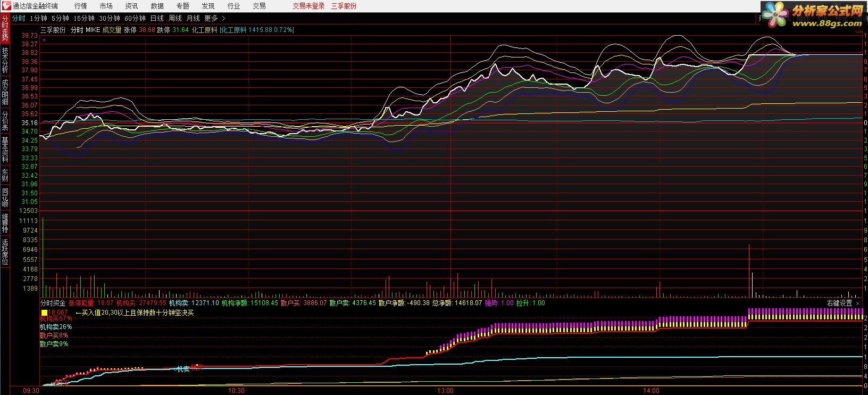Viewport: 868px width, 395px height.
Task: Click the 机构卖26% legend label
Action: (x=56, y=327)
